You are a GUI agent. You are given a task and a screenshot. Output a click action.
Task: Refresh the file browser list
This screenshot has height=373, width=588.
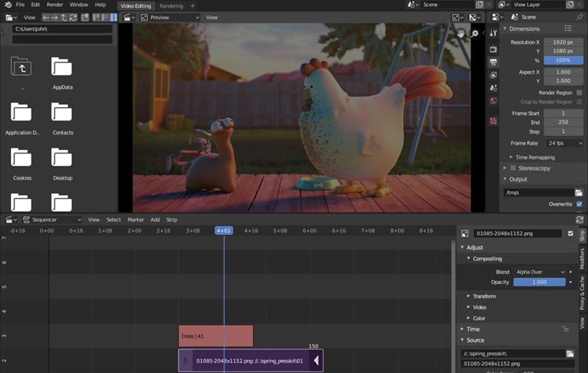click(73, 17)
